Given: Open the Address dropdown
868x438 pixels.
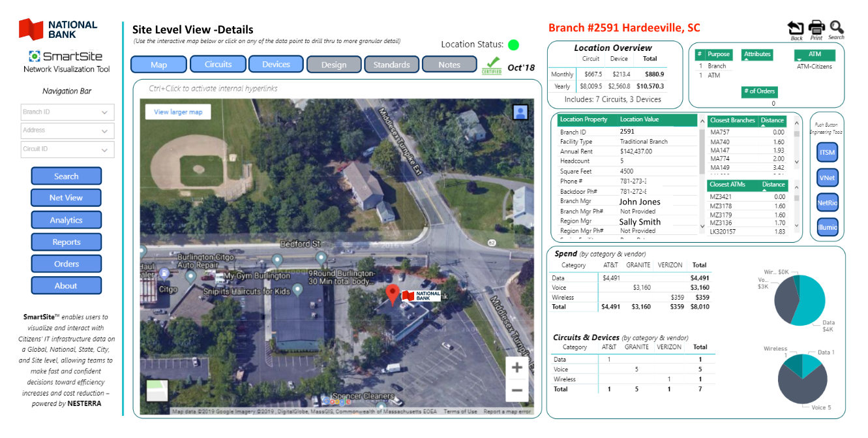Looking at the screenshot, I should coord(67,131).
